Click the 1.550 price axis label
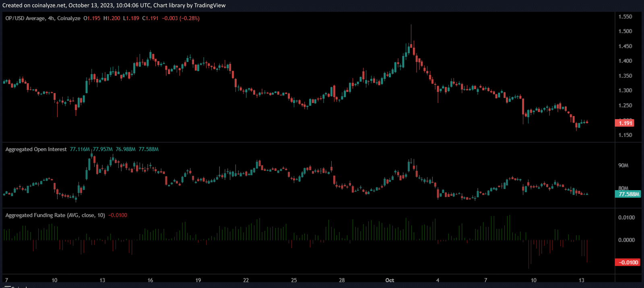Screen dimensions: 644x288 coord(625,17)
